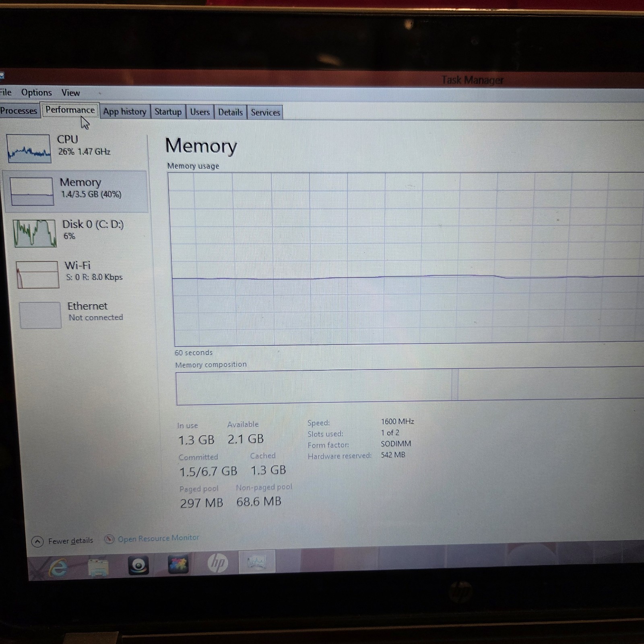Open the Details tab

[230, 113]
